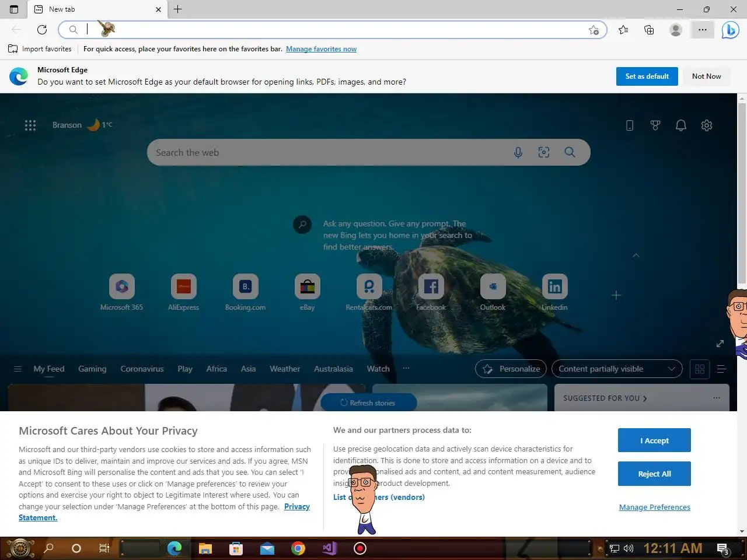Collapse quick links chevron
Viewport: 747px width, 560px height.
(x=636, y=256)
